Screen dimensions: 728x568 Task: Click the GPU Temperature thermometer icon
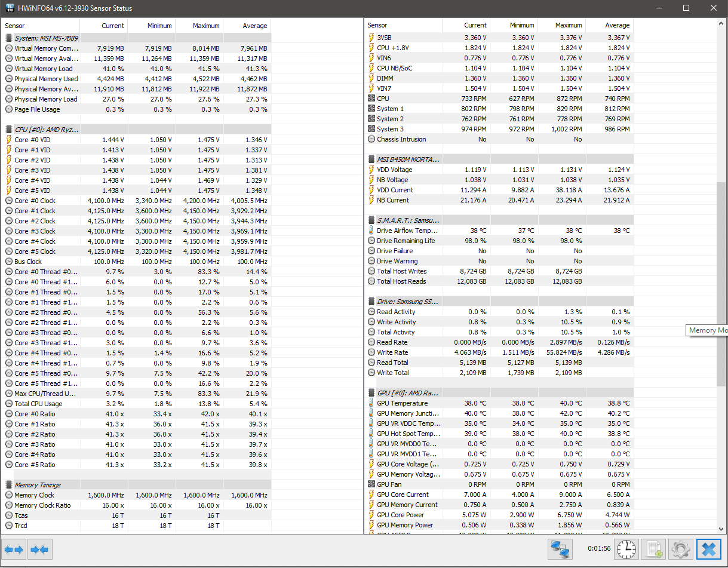(371, 403)
